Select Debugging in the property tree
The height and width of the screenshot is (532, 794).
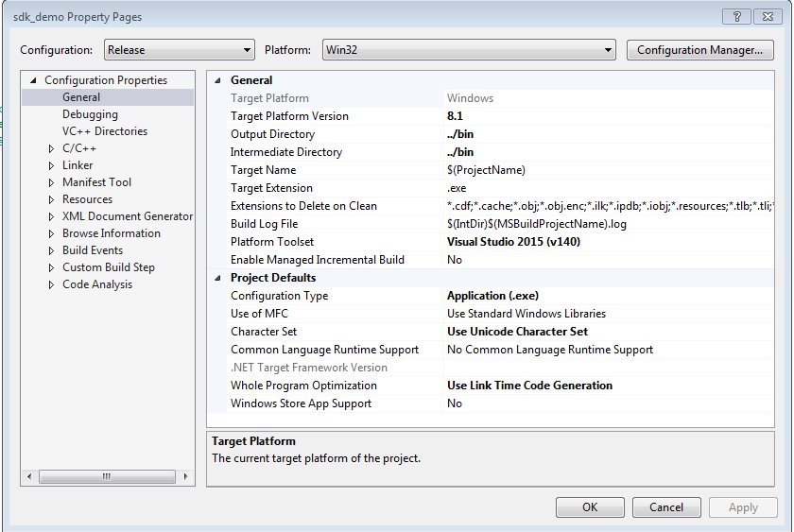point(90,114)
